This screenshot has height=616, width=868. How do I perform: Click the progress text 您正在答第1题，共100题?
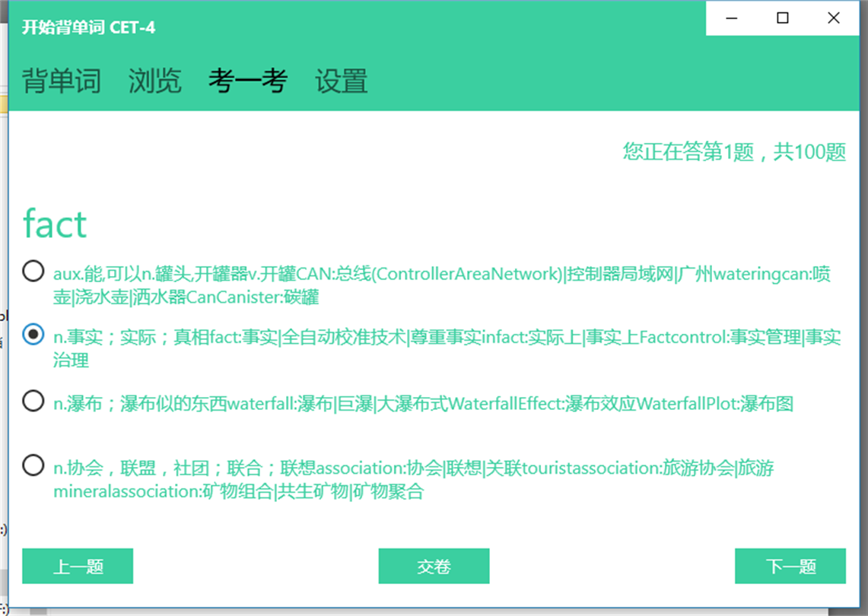pyautogui.click(x=735, y=151)
